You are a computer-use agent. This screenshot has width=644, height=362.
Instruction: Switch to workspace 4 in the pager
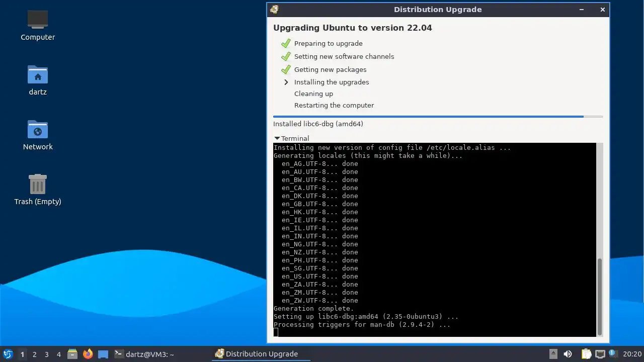(59, 354)
